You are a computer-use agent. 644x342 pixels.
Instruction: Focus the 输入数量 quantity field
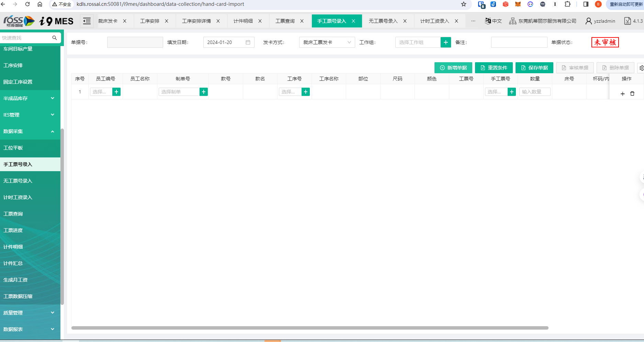point(535,92)
